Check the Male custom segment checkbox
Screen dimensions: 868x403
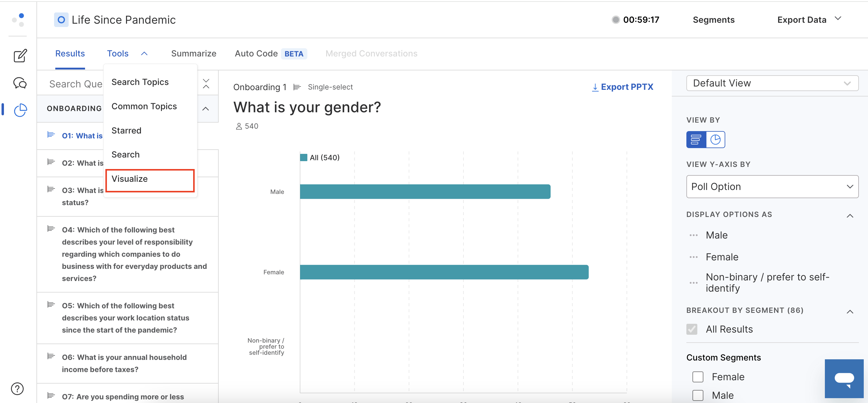[698, 395]
